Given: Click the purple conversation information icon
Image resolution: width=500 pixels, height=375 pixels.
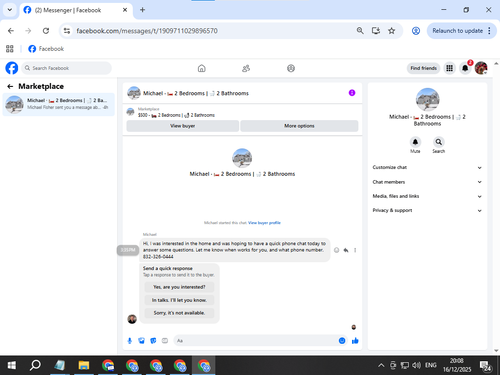Looking at the screenshot, I should click(x=352, y=93).
